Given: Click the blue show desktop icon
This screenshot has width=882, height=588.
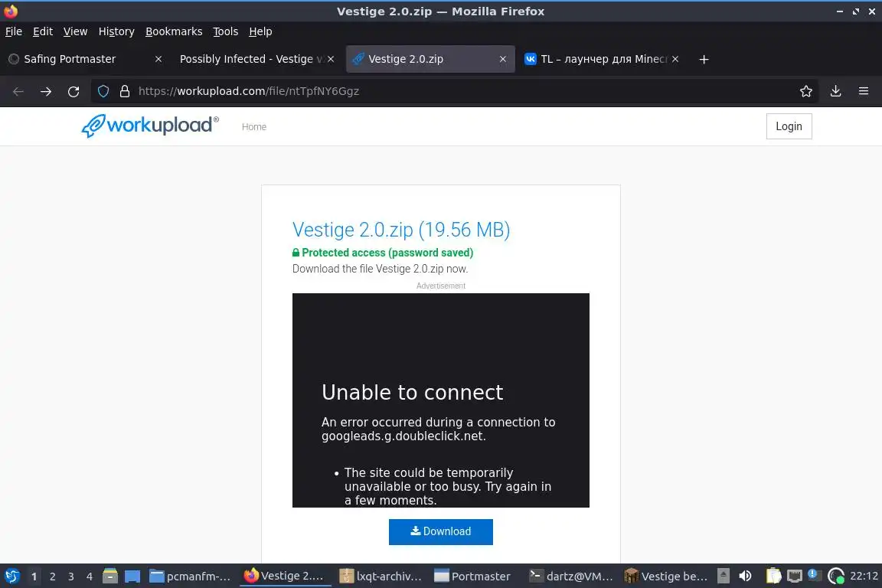Looking at the screenshot, I should pyautogui.click(x=132, y=577).
